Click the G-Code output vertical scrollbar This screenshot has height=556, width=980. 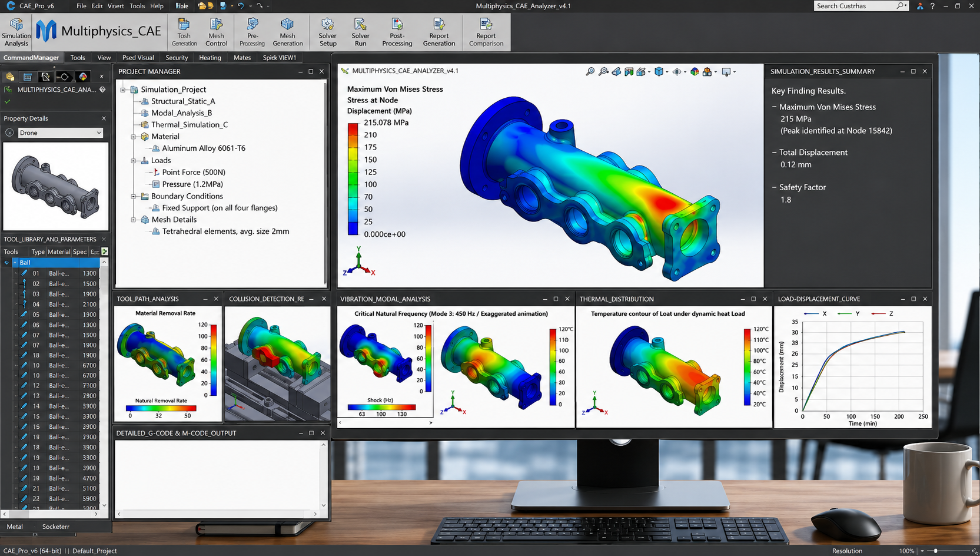[323, 475]
